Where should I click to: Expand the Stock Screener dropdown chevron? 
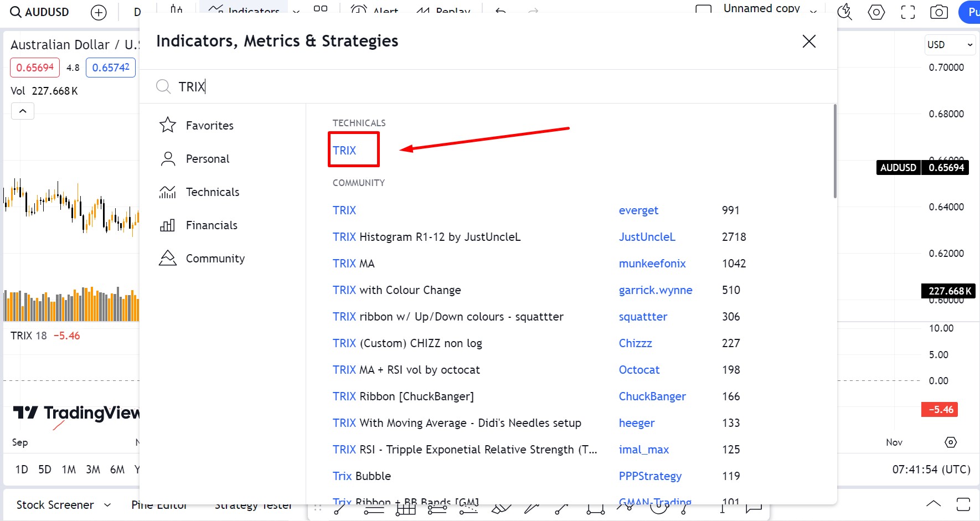(107, 505)
